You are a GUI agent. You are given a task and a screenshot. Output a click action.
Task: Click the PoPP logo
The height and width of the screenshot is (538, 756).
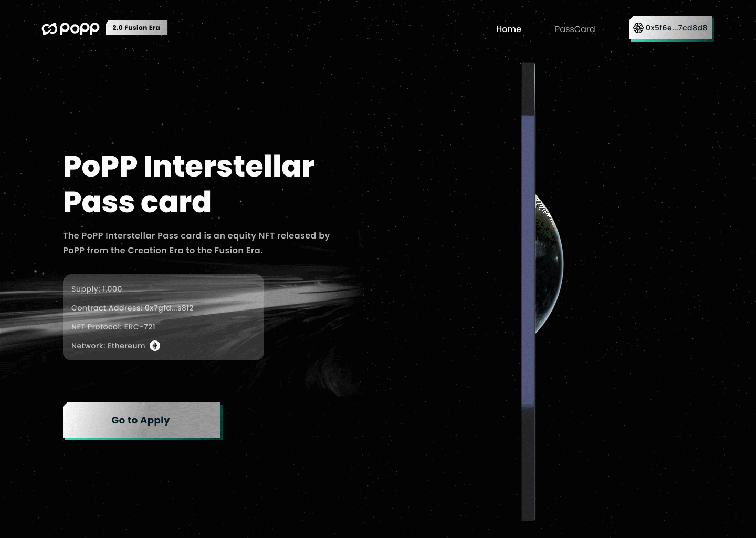point(71,28)
